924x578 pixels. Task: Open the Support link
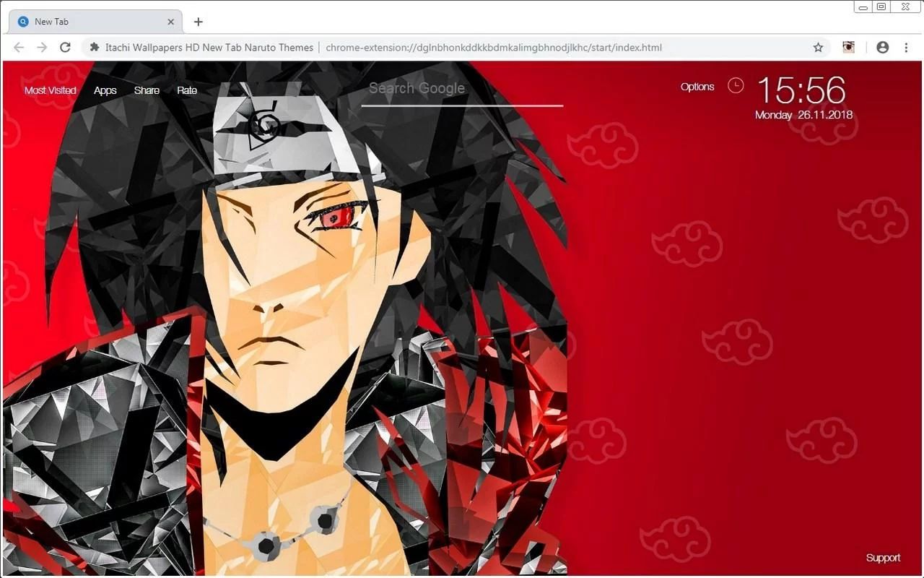click(x=883, y=558)
